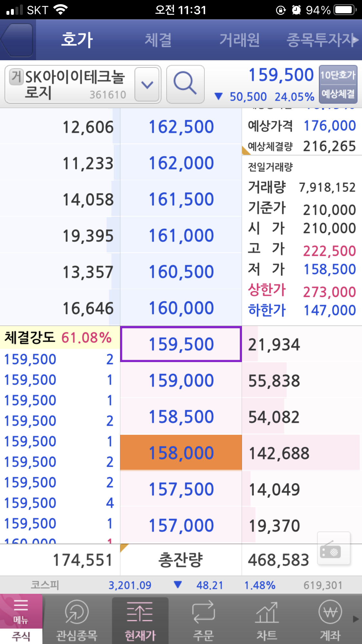Viewport: 362px width, 644px height.
Task: Open the floating radio icon
Action: [333, 548]
